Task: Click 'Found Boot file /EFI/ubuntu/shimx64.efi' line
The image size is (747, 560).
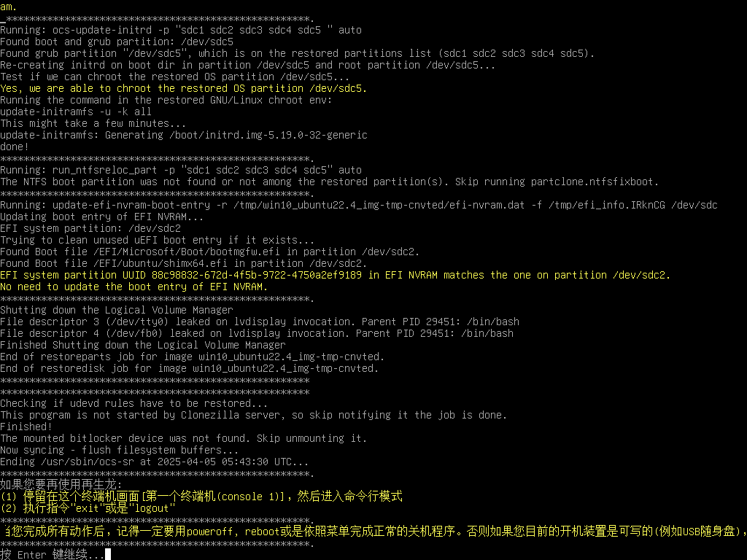Action: coord(184,263)
